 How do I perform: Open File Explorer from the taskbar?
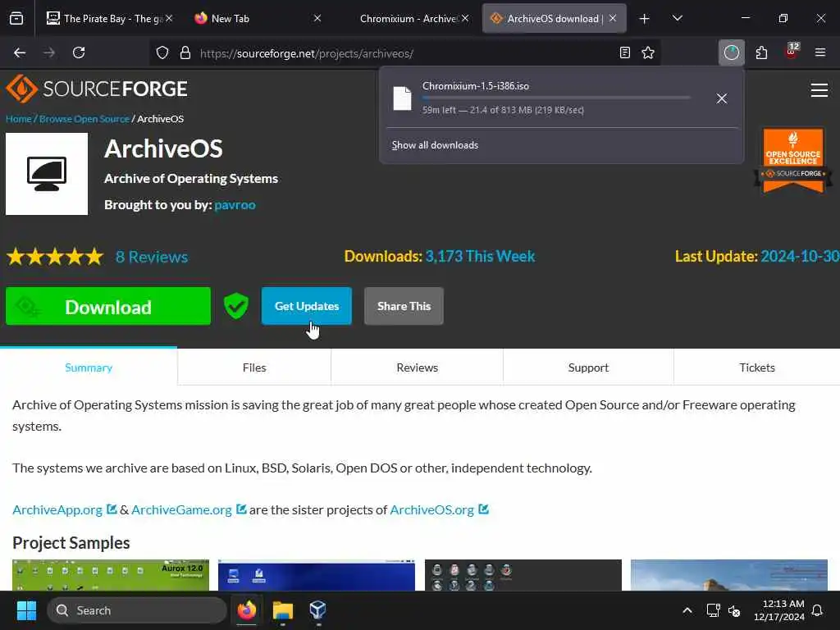click(x=282, y=610)
